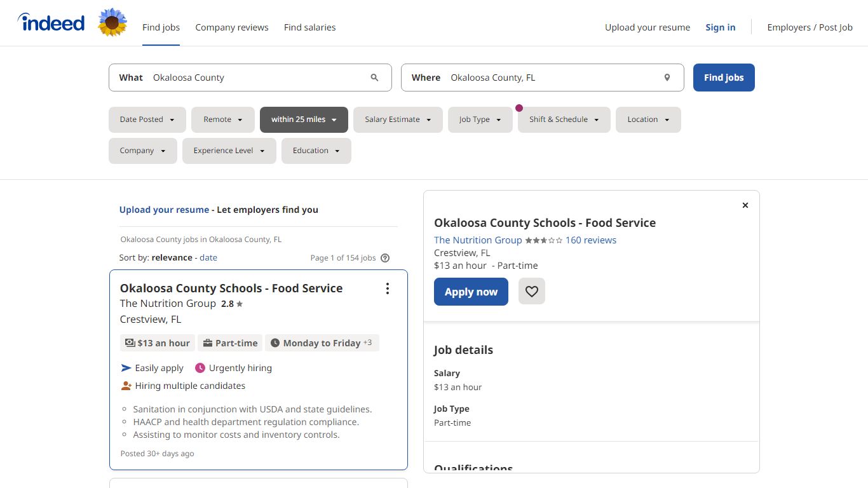Click the Okaloosa County jobs breadcrumb text
Screen dimensions: 868x488
(201, 240)
